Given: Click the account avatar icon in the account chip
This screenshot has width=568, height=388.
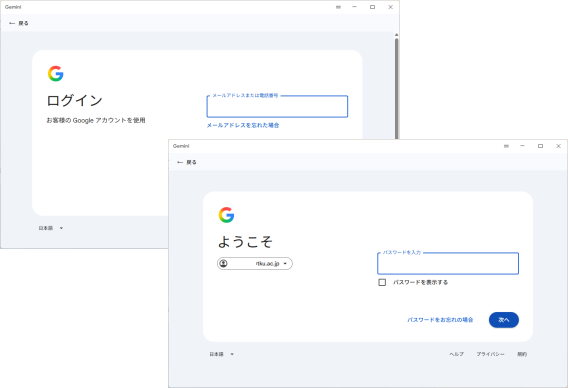Looking at the screenshot, I should coord(224,263).
